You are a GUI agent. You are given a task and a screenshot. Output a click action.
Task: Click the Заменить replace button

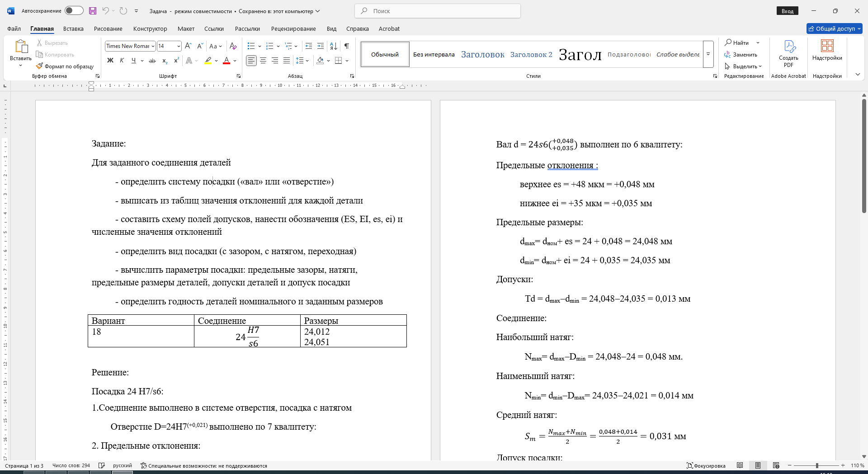tap(741, 54)
